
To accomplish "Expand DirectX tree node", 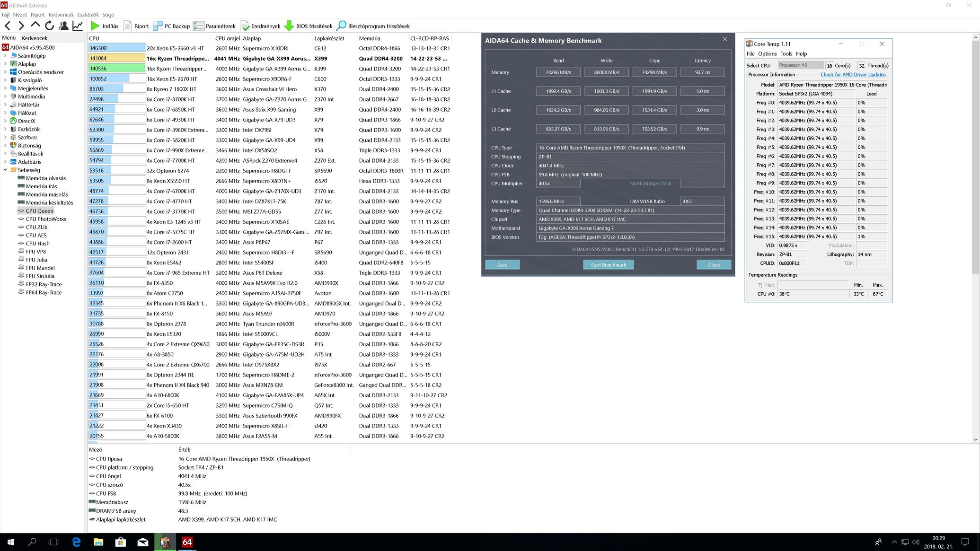I will point(5,121).
